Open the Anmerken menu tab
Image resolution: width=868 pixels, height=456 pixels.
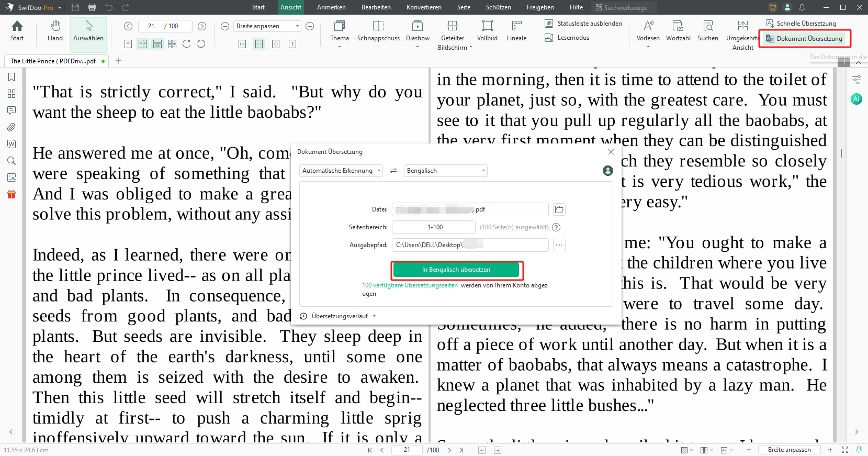click(331, 7)
